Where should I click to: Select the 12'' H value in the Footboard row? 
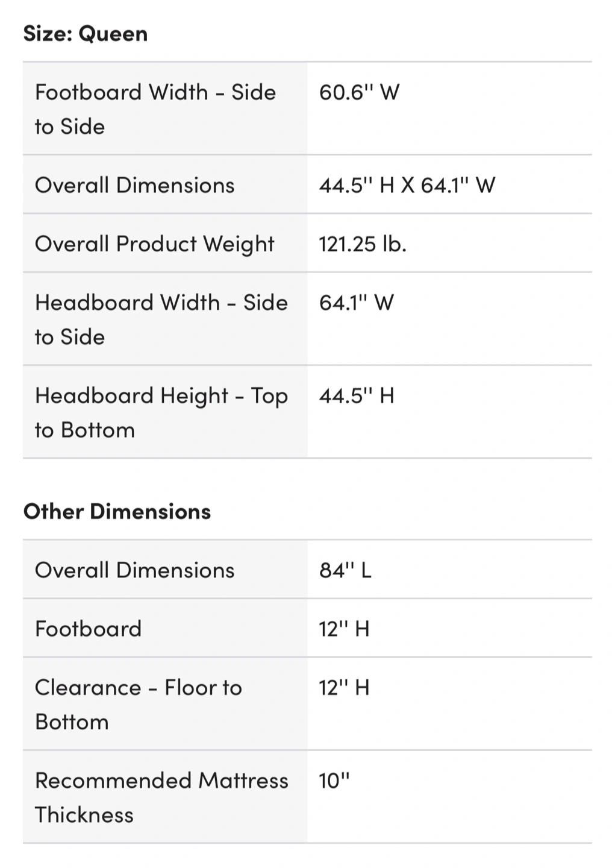344,629
